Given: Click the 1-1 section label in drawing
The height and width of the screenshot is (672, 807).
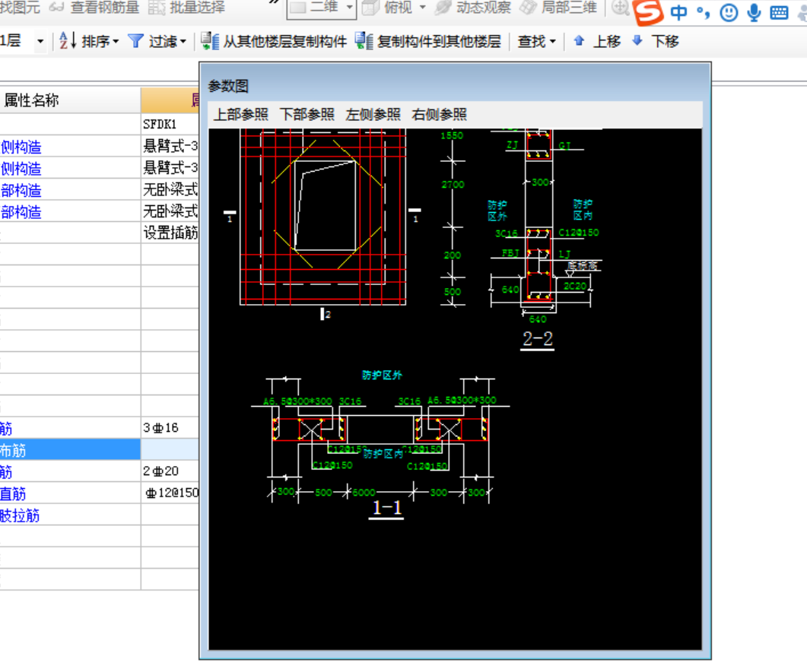Looking at the screenshot, I should pos(386,508).
